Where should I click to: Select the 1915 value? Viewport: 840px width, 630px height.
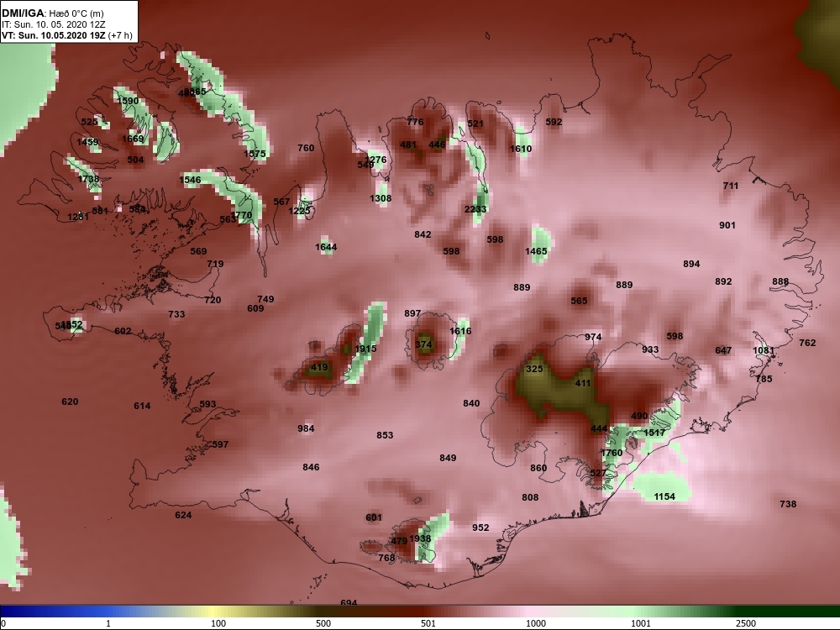(366, 349)
